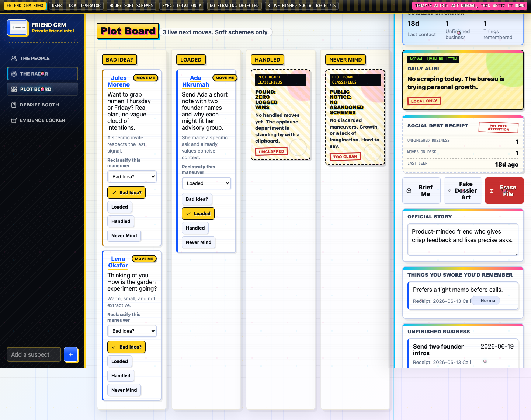Select checked Loaded option for Ada Nkrumah
Screen dimensions: 531x420
click(x=198, y=213)
